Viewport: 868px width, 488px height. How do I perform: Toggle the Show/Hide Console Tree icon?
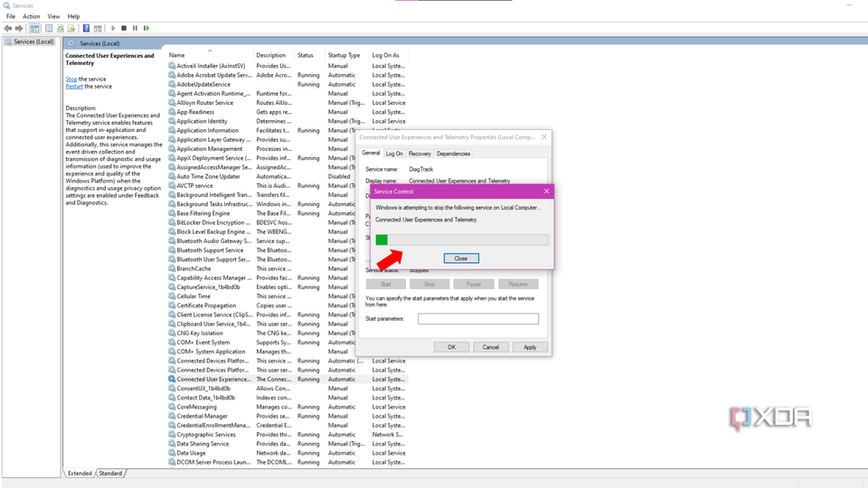[35, 28]
